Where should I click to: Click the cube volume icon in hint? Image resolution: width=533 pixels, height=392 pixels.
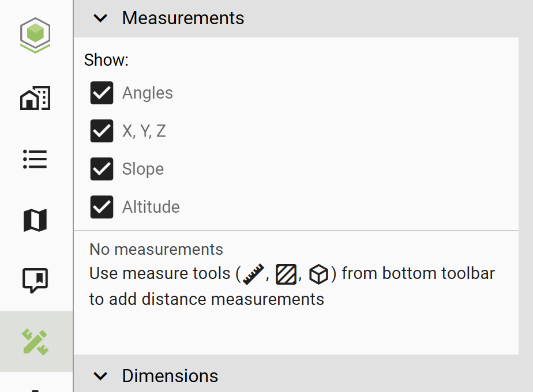click(x=318, y=274)
